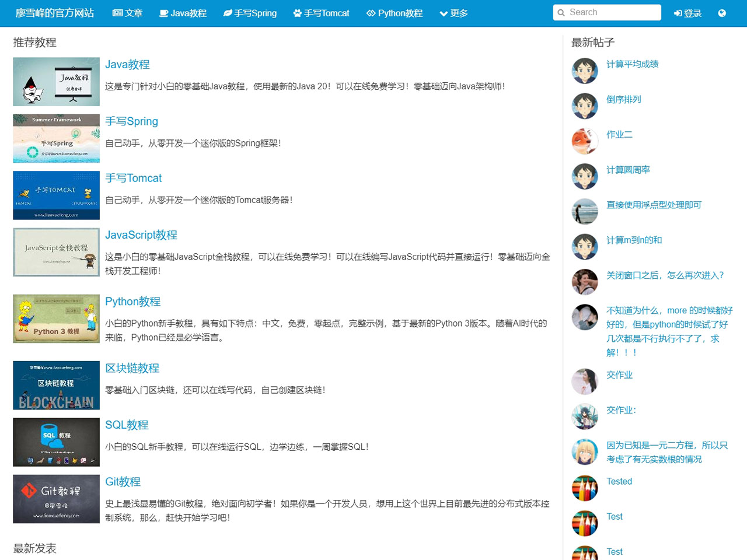Click the globe language icon
This screenshot has height=560, width=747.
pyautogui.click(x=722, y=13)
